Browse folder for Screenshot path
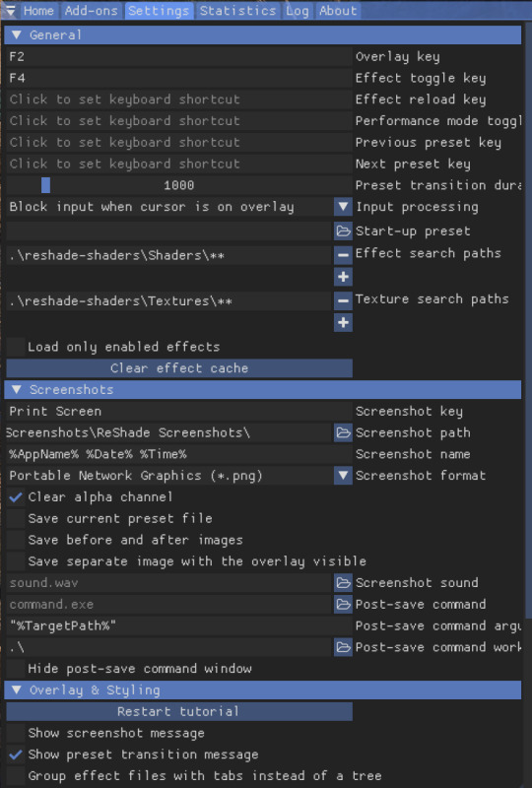 pyautogui.click(x=343, y=432)
